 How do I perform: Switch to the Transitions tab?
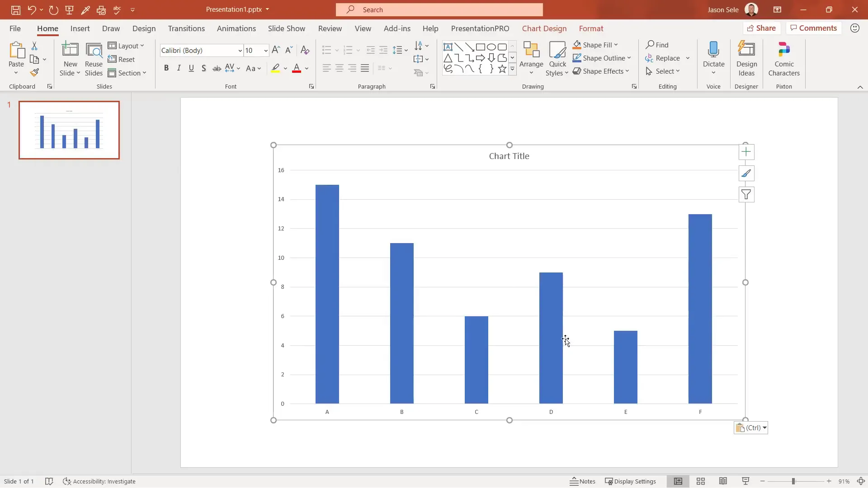tap(186, 28)
